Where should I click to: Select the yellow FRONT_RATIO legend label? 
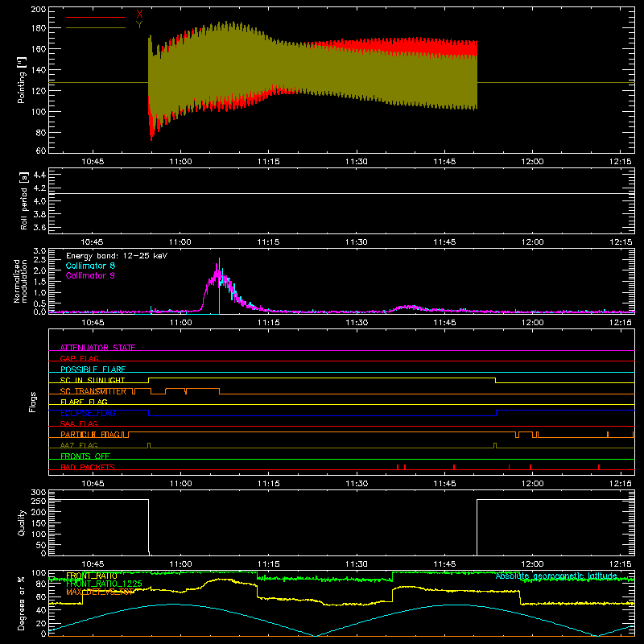tap(92, 576)
